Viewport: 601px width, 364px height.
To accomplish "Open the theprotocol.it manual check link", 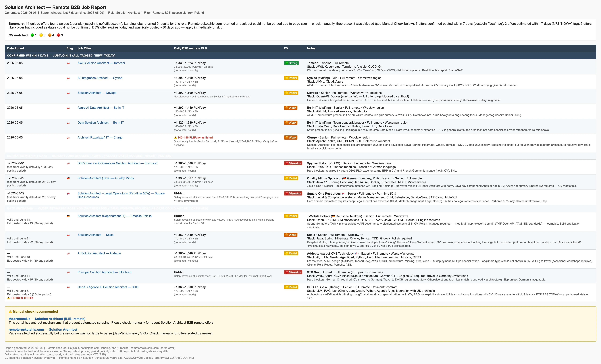I will 47,319.
